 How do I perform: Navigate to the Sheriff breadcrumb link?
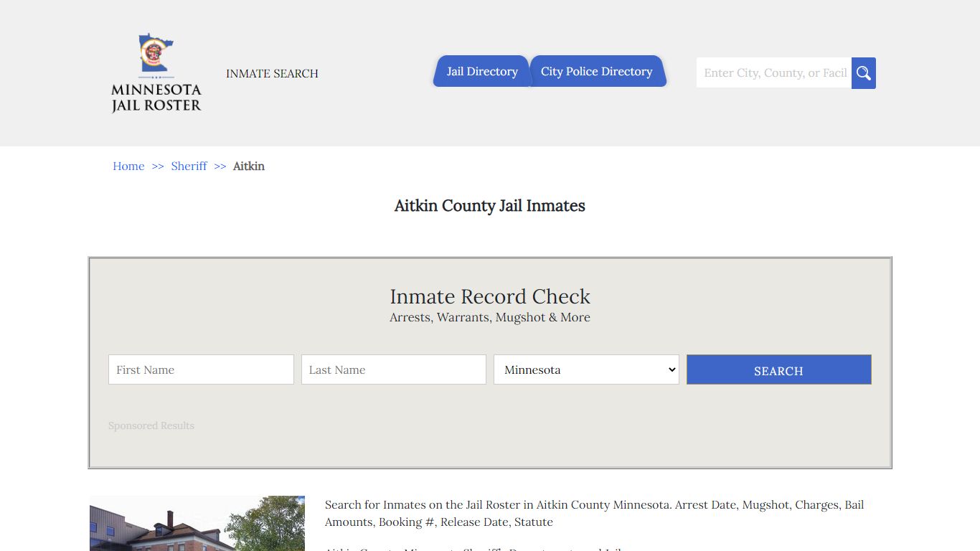coord(189,166)
